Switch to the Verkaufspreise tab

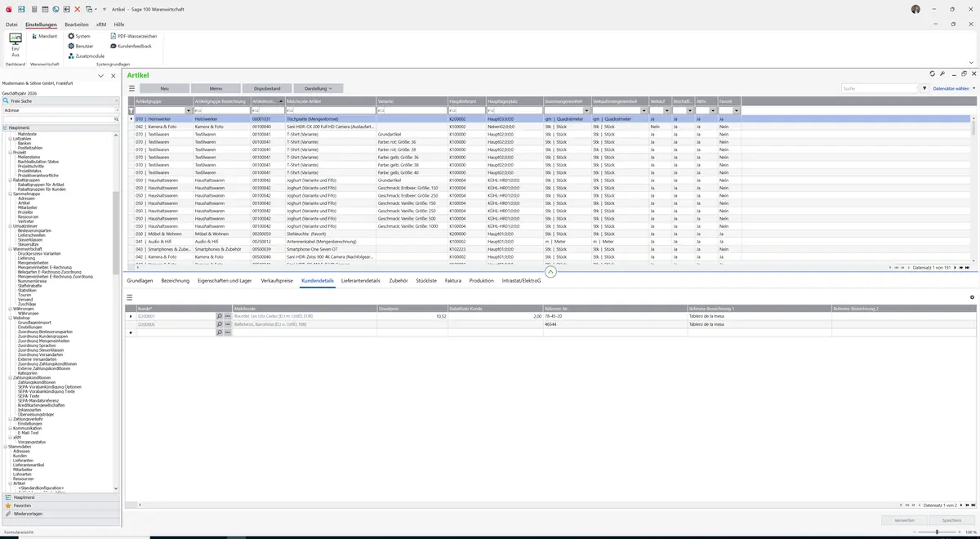[277, 281]
